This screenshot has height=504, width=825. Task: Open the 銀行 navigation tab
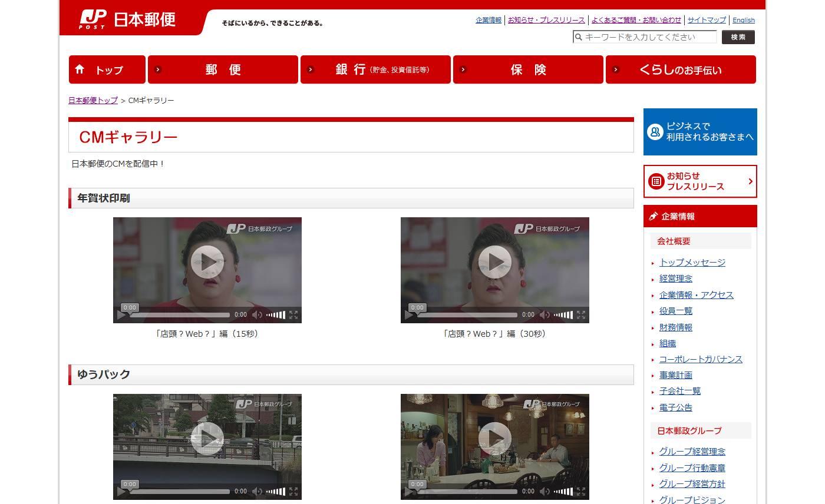375,69
